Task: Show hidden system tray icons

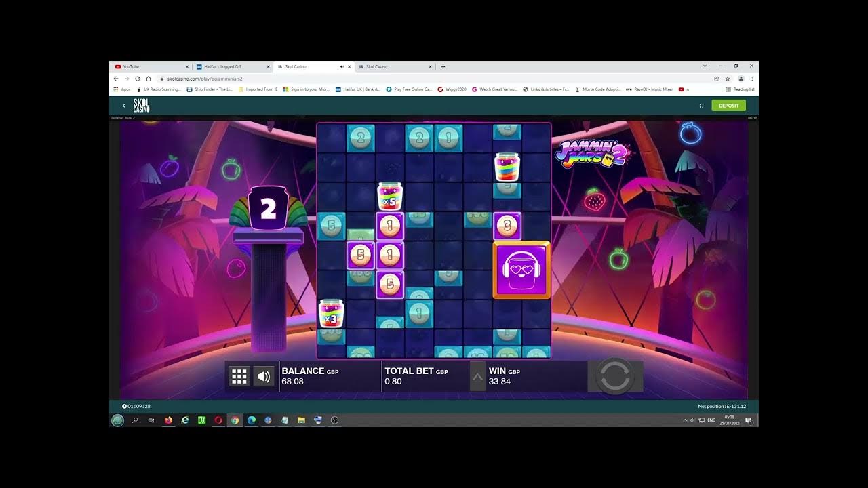Action: (x=685, y=420)
